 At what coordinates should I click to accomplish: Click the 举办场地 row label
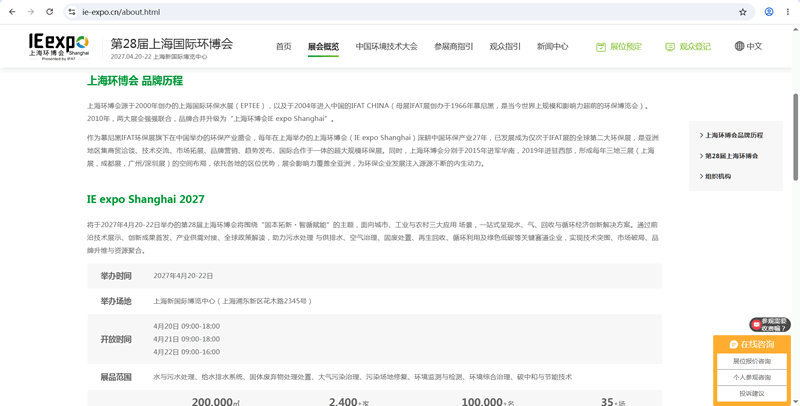pos(116,301)
